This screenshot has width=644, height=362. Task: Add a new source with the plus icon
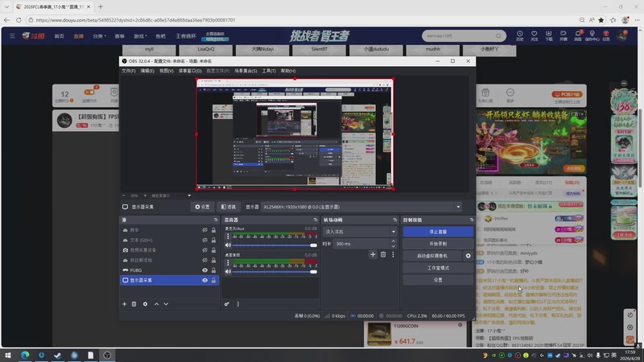pyautogui.click(x=125, y=304)
